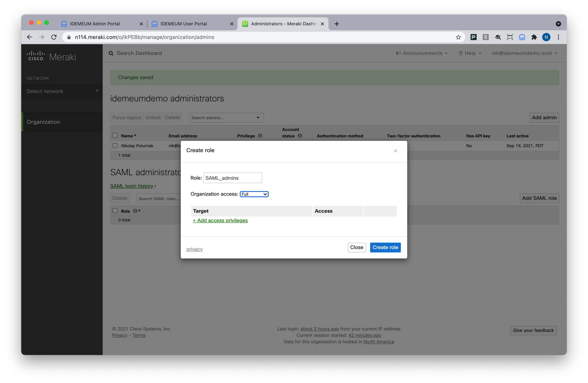This screenshot has height=383, width=588.
Task: Expand the Select network dropdown
Action: 62,91
